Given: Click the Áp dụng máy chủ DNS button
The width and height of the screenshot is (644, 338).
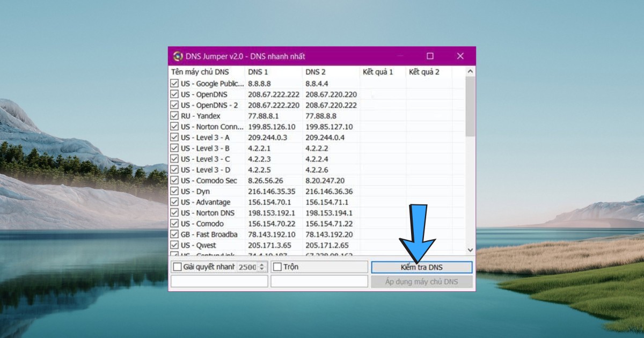Looking at the screenshot, I should [421, 282].
